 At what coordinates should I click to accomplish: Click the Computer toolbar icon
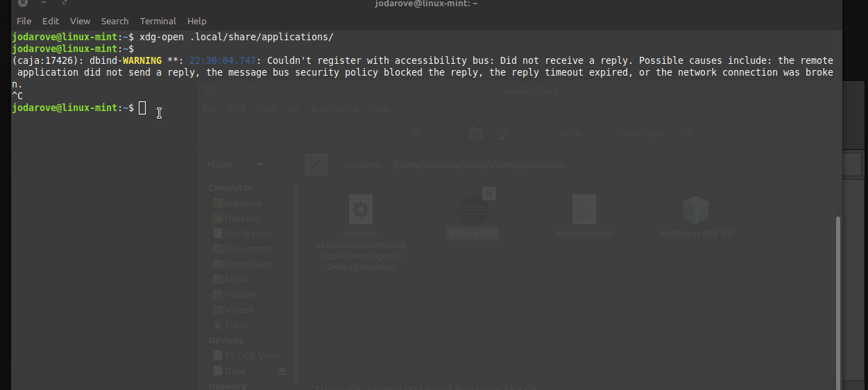pyautogui.click(x=501, y=133)
